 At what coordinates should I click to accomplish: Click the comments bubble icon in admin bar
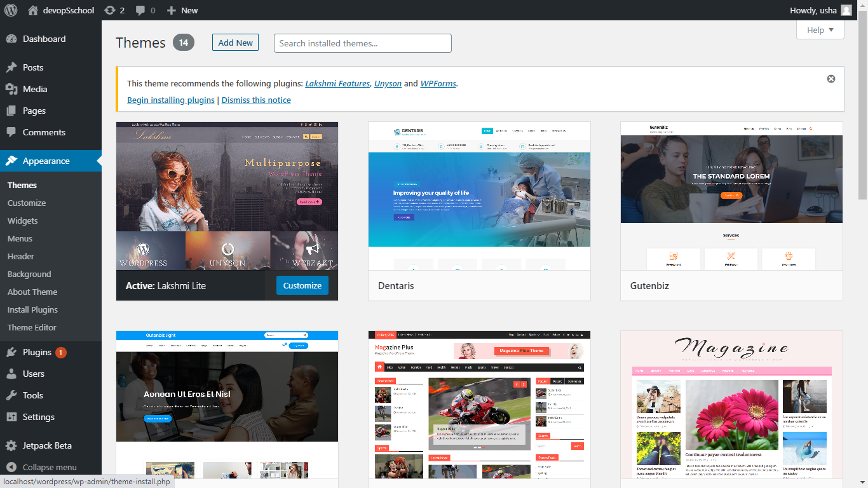pyautogui.click(x=146, y=10)
